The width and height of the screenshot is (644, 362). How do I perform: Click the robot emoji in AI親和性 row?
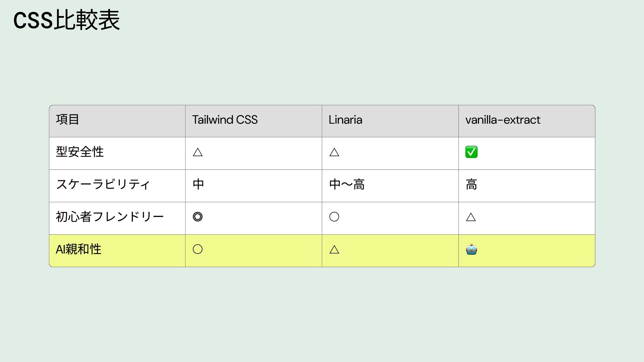471,250
